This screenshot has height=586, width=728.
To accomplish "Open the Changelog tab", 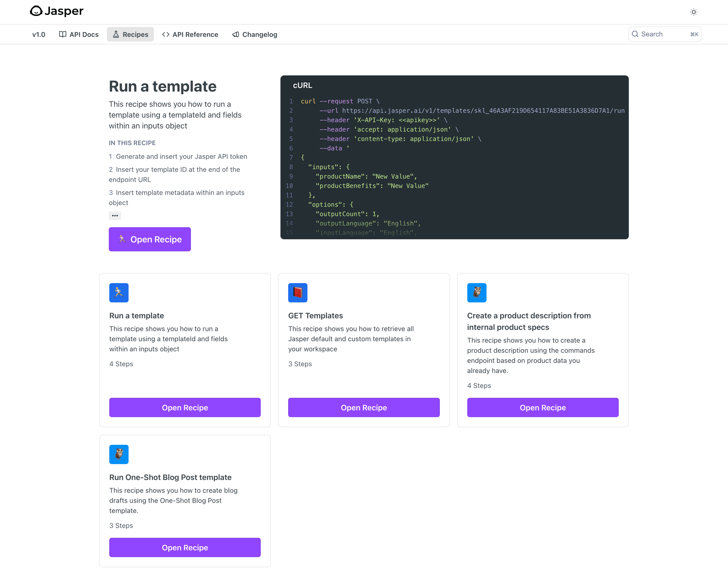I will (254, 35).
